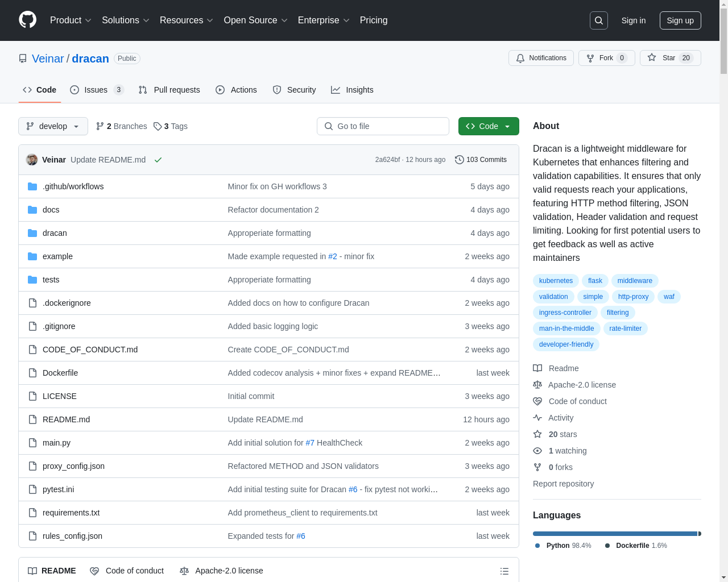Click Veinar's avatar in commit row
728x582 pixels.
click(x=32, y=160)
